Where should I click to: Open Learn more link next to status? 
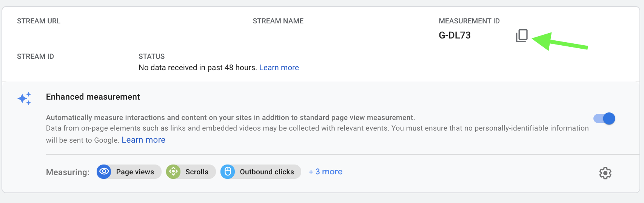point(279,68)
